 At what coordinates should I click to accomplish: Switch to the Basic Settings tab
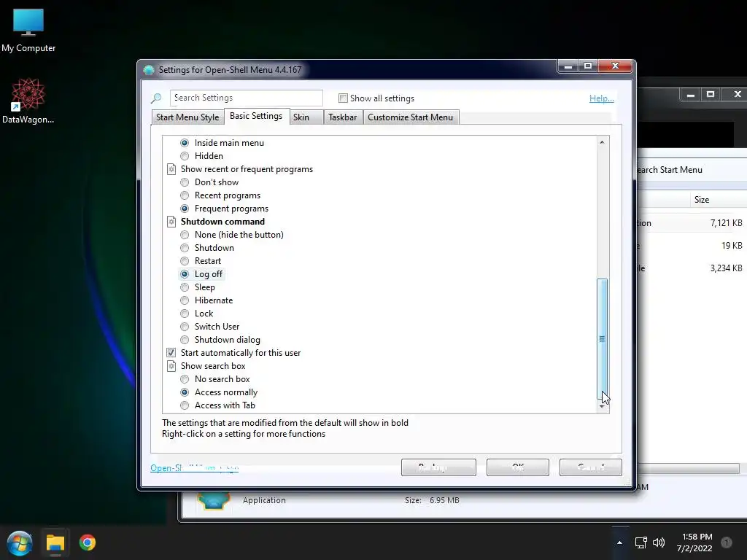tap(256, 116)
